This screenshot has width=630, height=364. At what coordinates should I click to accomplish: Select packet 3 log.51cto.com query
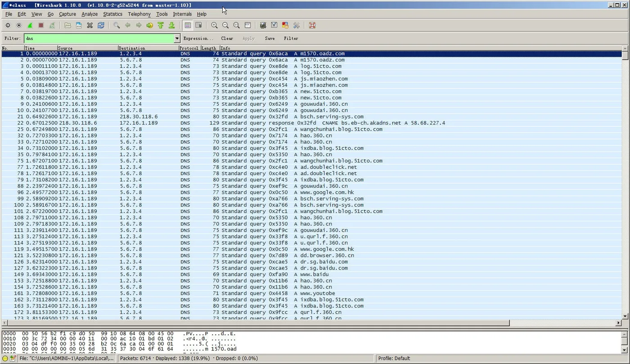point(311,66)
